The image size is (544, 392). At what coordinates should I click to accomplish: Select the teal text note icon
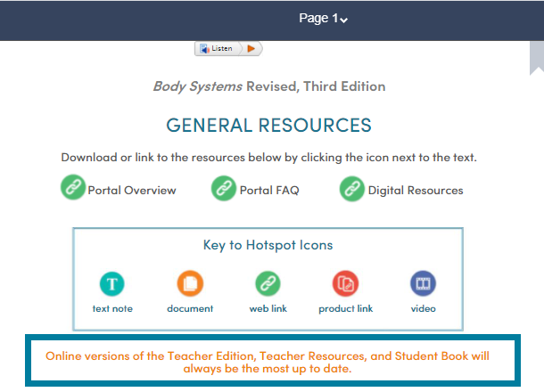(112, 284)
